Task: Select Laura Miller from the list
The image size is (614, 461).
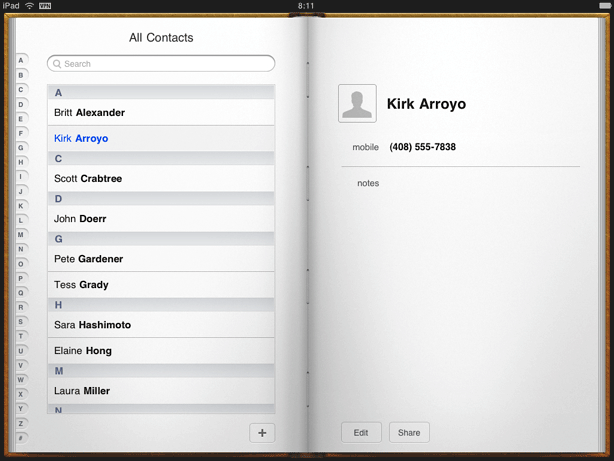Action: 160,391
